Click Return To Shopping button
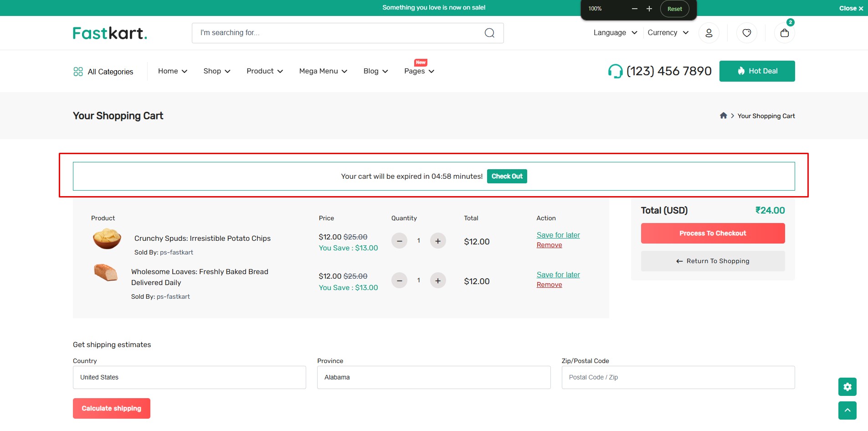868x431 pixels. [x=713, y=261]
